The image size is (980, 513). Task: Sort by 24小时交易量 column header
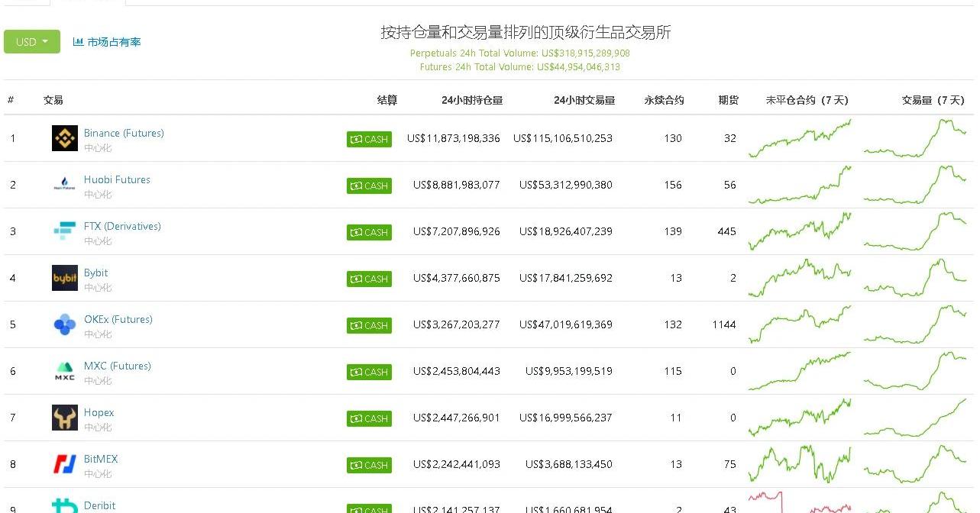coord(584,100)
